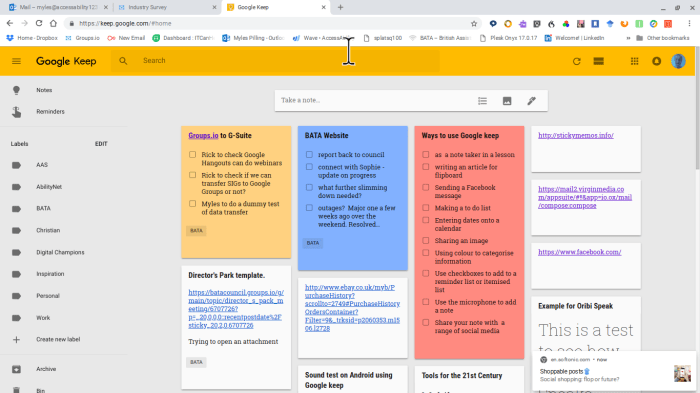Viewport: 700px width, 393px height.
Task: Open the Home - Dropbox bookmark
Action: coord(32,38)
